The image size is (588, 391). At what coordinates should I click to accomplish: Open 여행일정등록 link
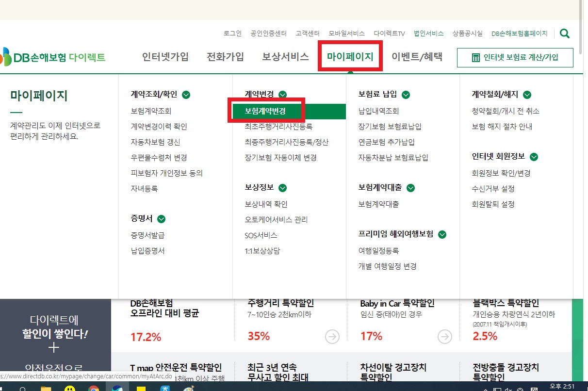[378, 251]
